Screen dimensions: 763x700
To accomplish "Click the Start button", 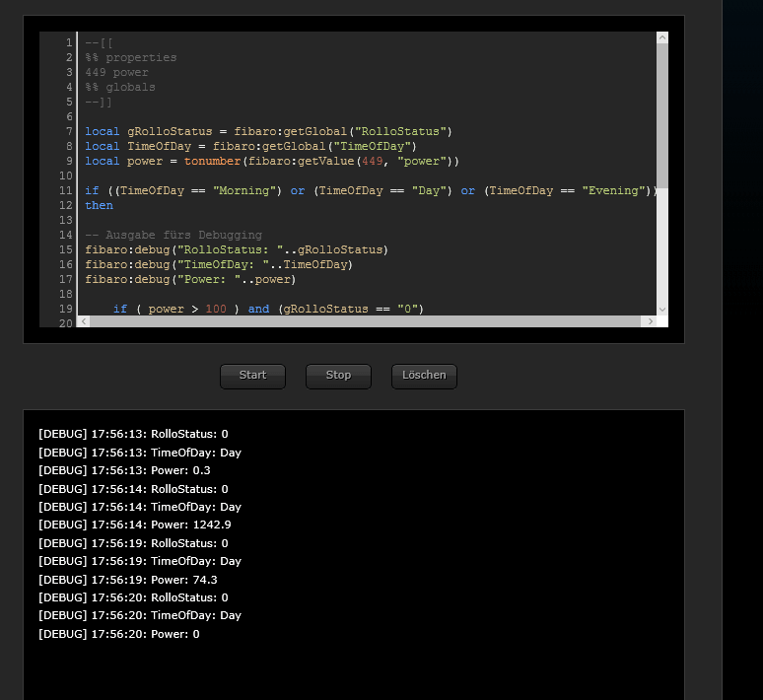I will pyautogui.click(x=252, y=376).
